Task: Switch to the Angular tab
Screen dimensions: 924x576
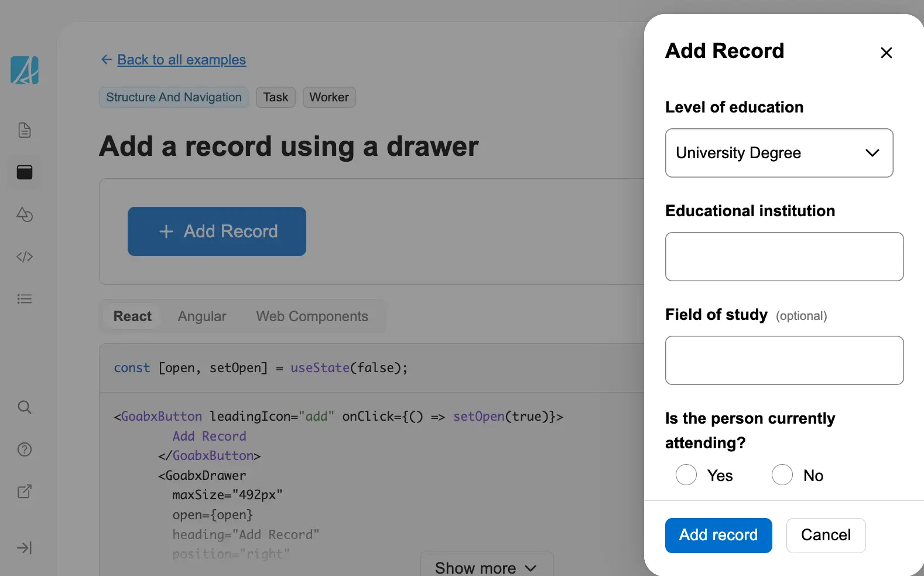Action: point(202,316)
